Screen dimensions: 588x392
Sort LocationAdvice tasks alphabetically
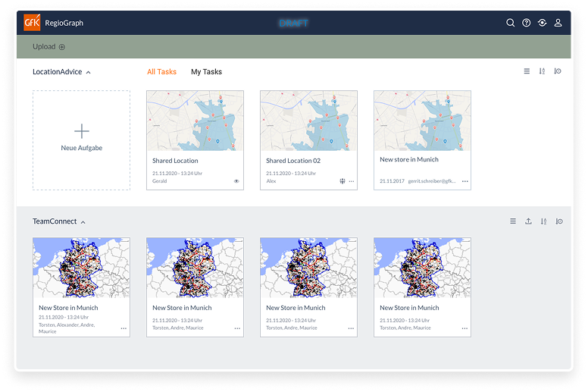coord(542,71)
